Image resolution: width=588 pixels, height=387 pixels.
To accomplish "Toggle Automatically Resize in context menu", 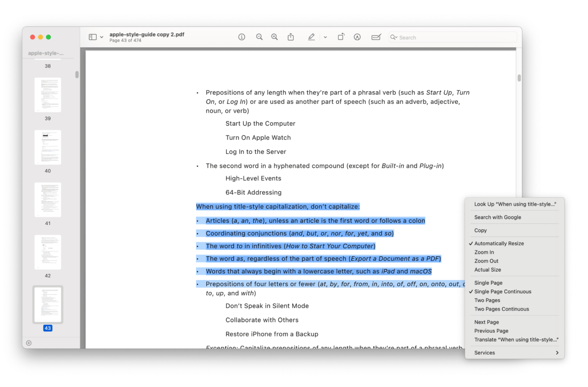I will [499, 244].
